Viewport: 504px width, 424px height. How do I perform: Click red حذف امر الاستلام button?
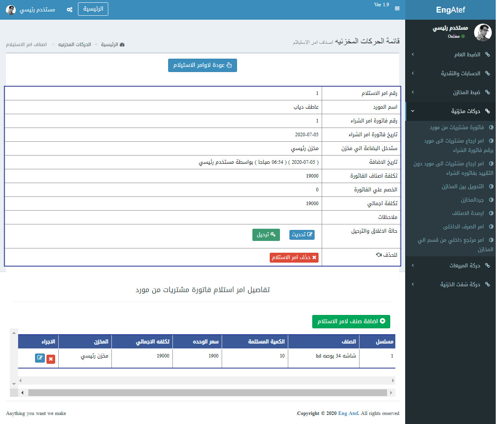[294, 257]
